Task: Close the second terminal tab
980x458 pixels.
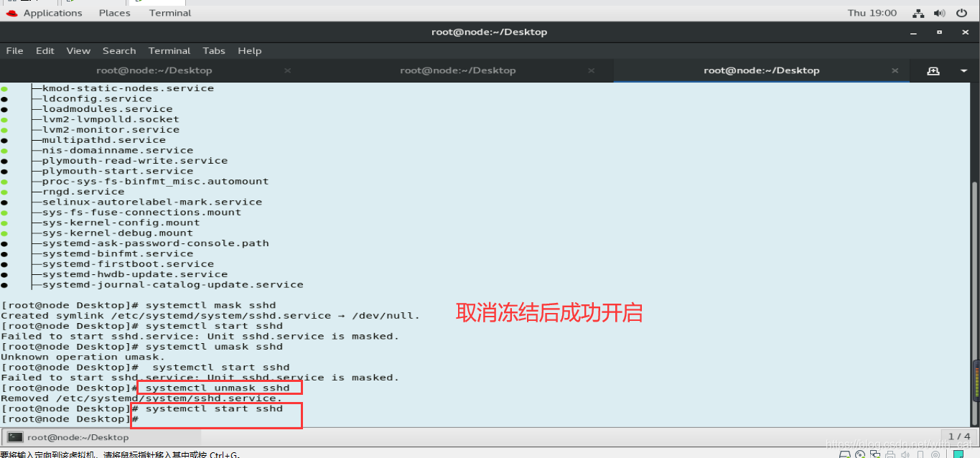Action: [x=592, y=70]
